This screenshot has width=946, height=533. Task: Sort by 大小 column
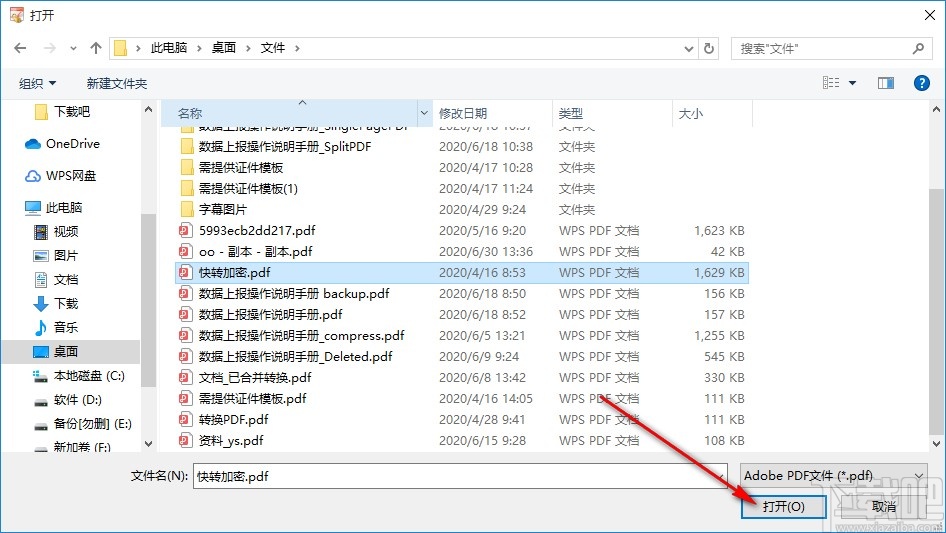(712, 113)
